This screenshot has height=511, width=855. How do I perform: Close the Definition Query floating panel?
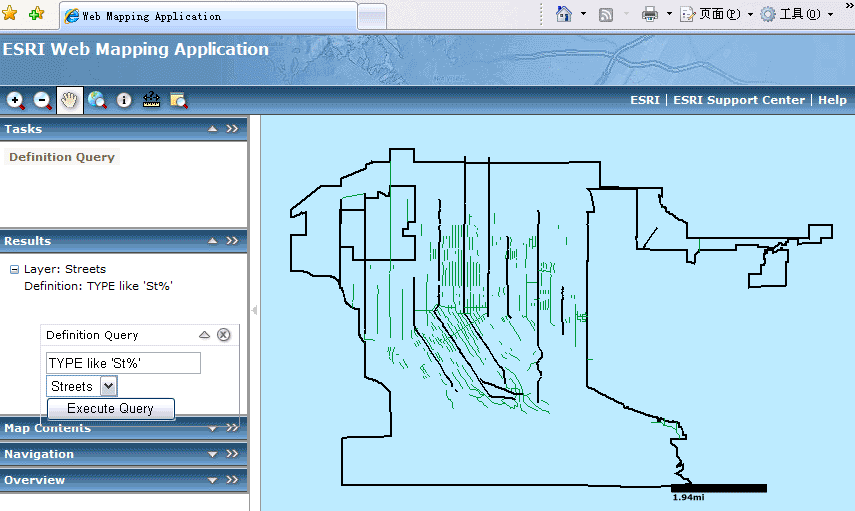pos(224,335)
